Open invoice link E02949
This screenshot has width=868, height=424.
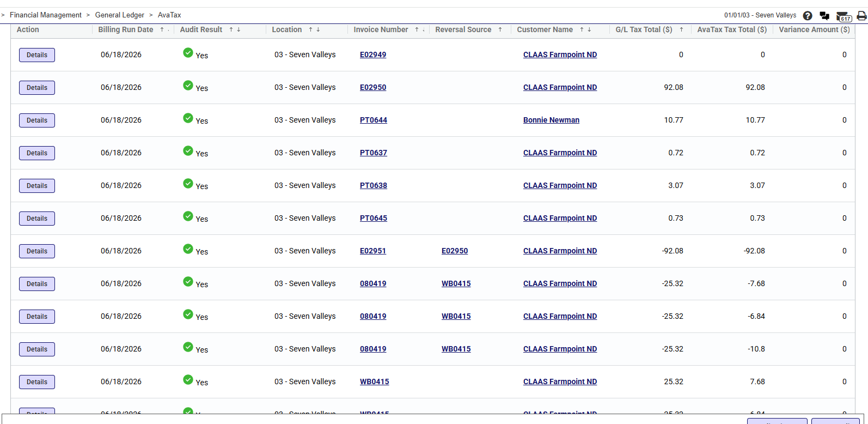373,55
